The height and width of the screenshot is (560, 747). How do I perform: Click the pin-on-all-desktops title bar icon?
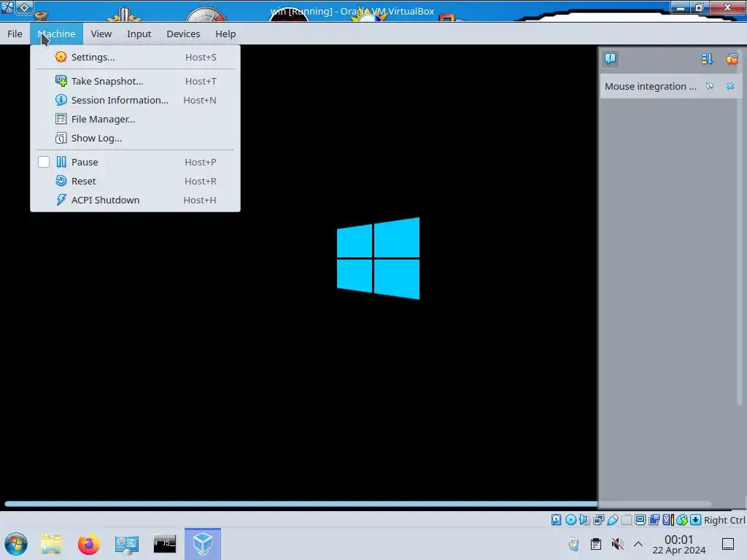[24, 7]
